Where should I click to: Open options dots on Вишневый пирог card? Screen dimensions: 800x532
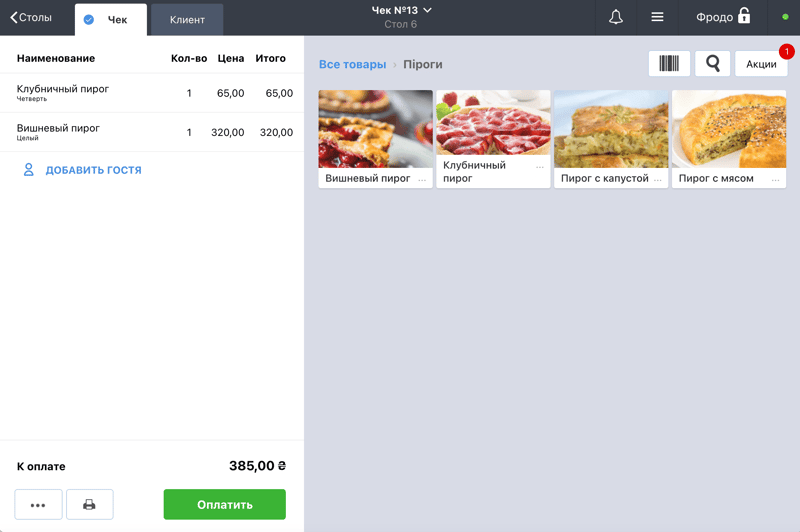(422, 179)
